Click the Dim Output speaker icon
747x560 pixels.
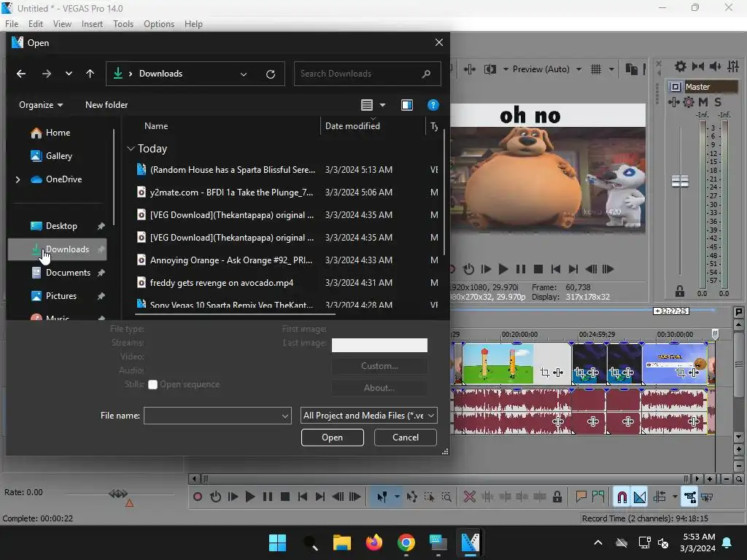click(x=715, y=66)
